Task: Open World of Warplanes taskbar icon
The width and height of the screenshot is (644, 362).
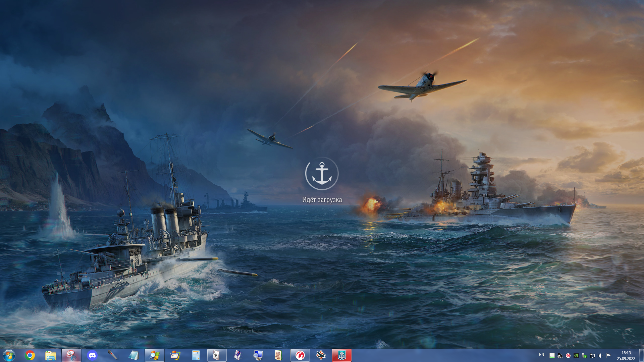Action: [321, 355]
